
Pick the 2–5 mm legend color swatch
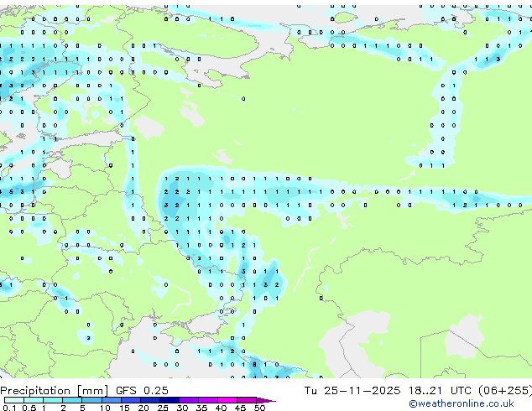pos(72,400)
